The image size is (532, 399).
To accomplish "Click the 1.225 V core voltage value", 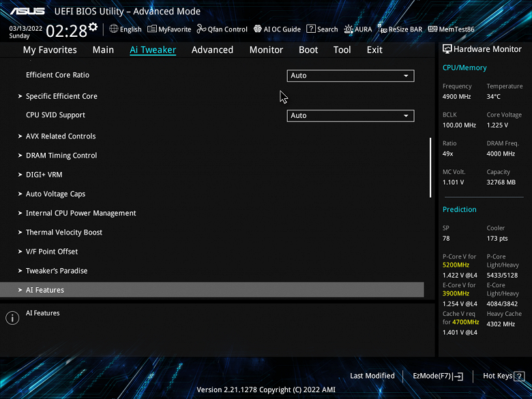I will (x=497, y=125).
